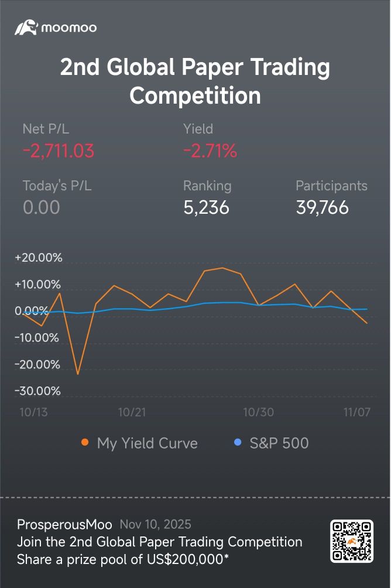Select the My Yield Curve legend label
The width and height of the screenshot is (391, 588).
click(x=147, y=443)
